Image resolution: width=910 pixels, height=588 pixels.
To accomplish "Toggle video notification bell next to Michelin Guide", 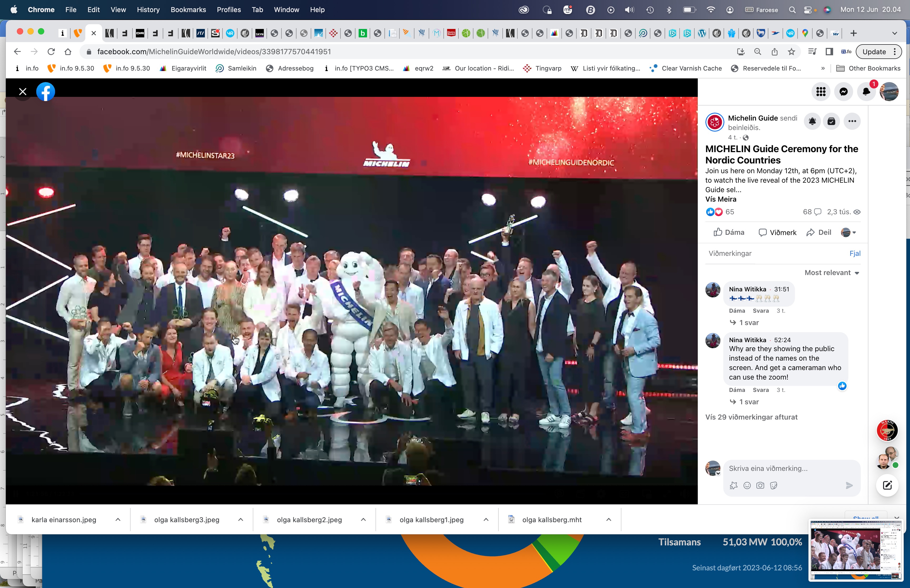I will pos(812,121).
